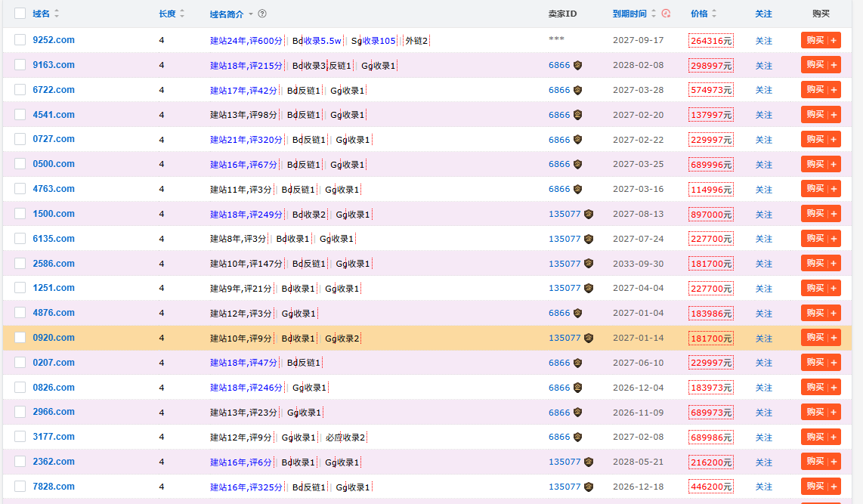863x504 pixels.
Task: Sort by 长度 using its sort arrows
Action: (182, 14)
